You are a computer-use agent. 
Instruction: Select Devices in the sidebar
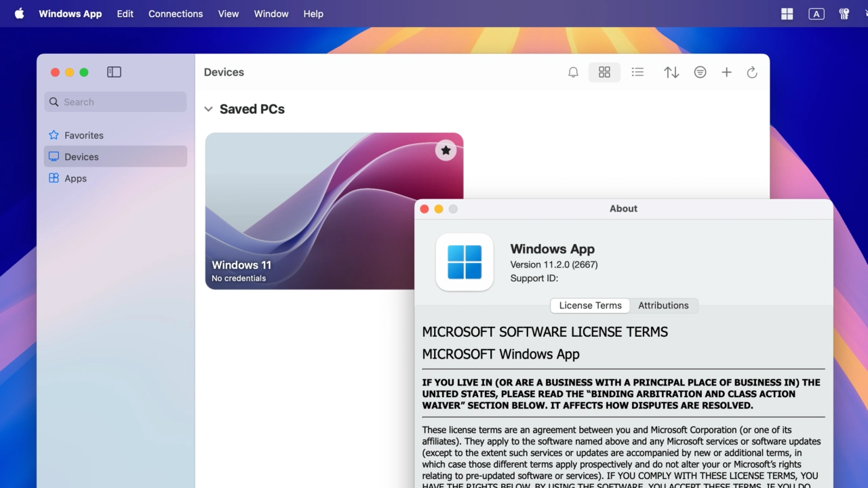(81, 157)
